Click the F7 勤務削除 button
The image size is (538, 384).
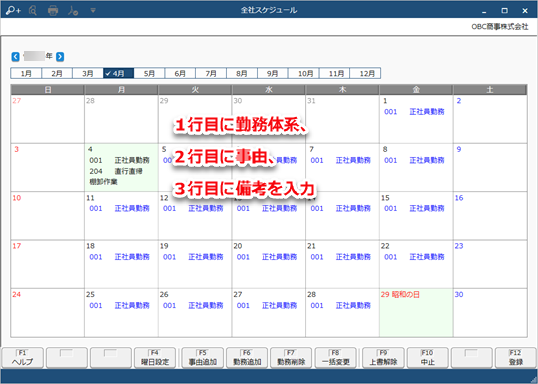[x=291, y=358]
